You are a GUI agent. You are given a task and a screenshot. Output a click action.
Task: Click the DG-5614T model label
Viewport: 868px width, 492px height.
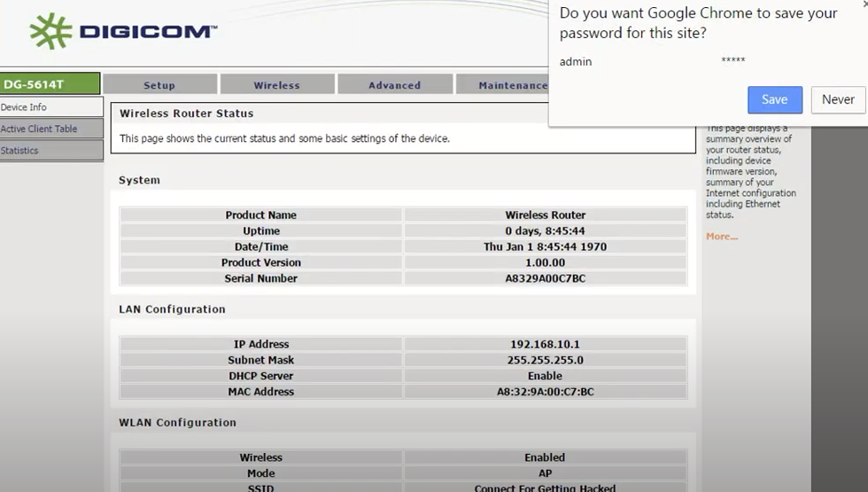click(x=50, y=84)
